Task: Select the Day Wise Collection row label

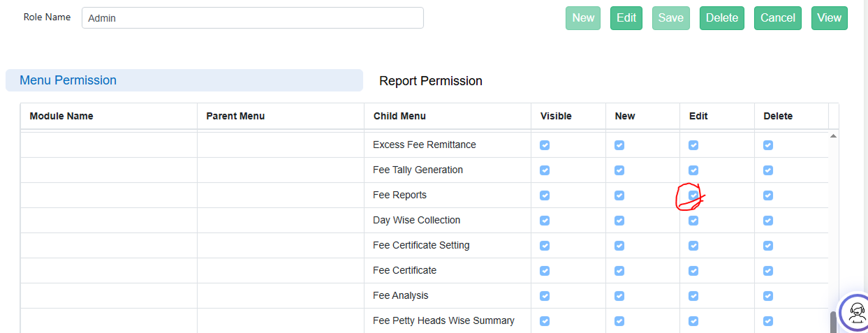Action: point(417,220)
